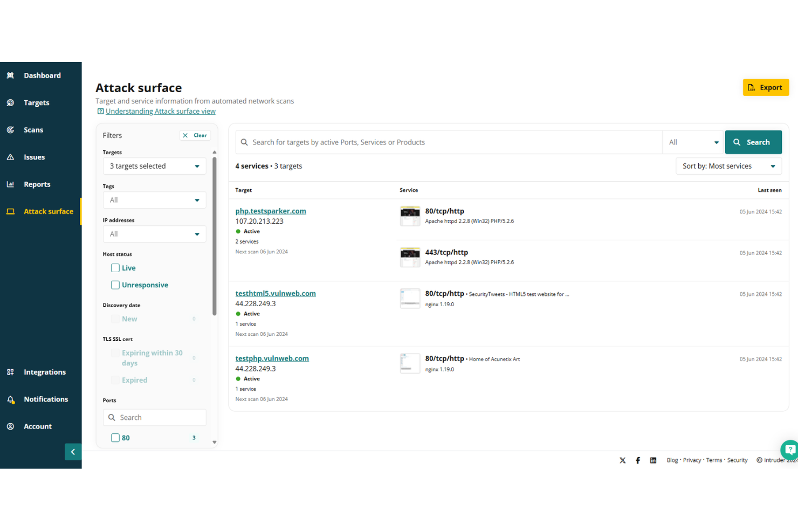The width and height of the screenshot is (798, 532).
Task: Enable the Live host status checkbox
Action: click(115, 268)
